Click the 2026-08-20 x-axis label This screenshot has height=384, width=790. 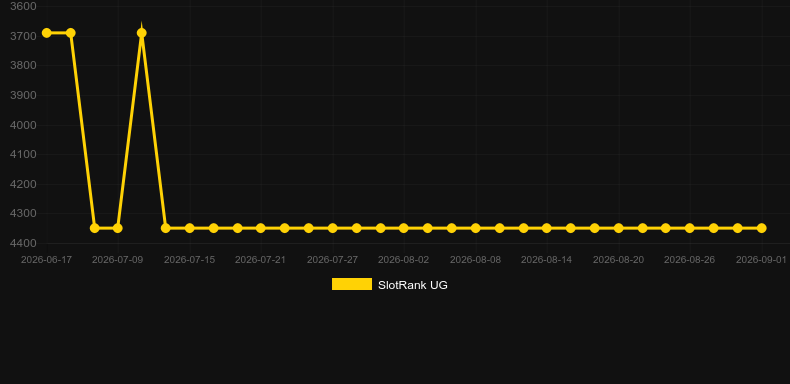click(619, 260)
